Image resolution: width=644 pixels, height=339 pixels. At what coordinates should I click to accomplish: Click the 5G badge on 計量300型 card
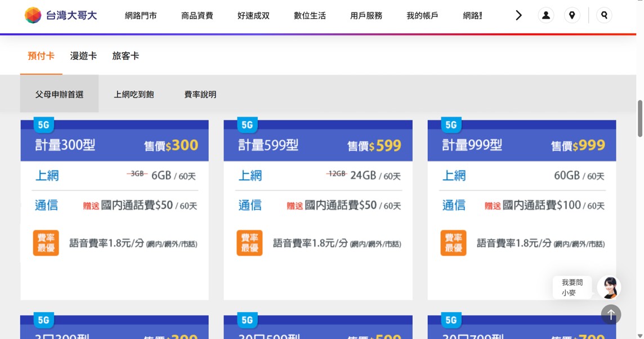[43, 125]
